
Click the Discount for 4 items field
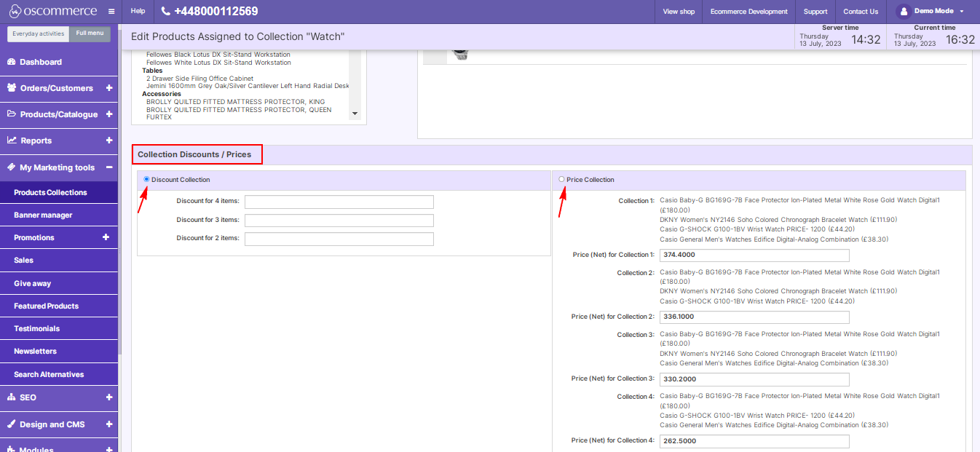pos(339,202)
